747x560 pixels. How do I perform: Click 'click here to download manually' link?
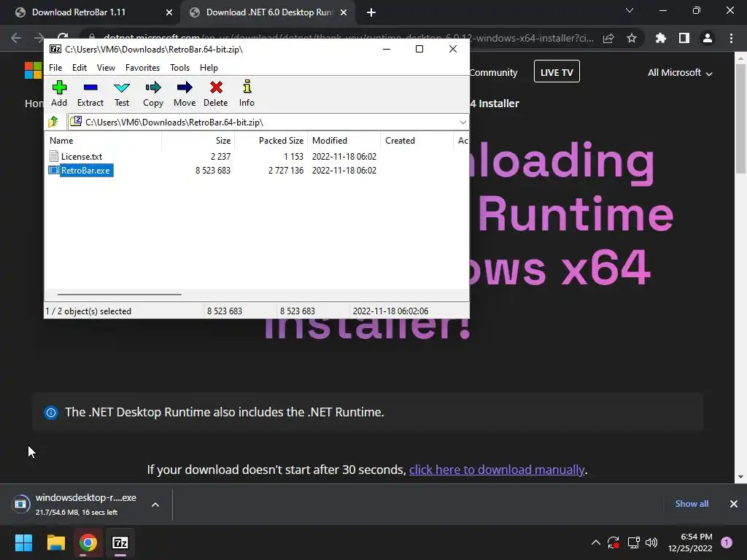click(x=496, y=470)
